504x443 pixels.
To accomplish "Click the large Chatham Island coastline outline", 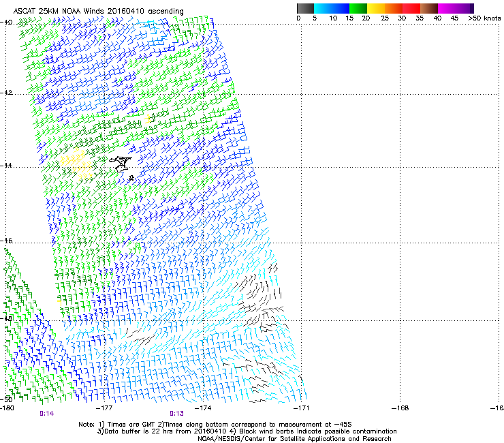I will pyautogui.click(x=121, y=164).
